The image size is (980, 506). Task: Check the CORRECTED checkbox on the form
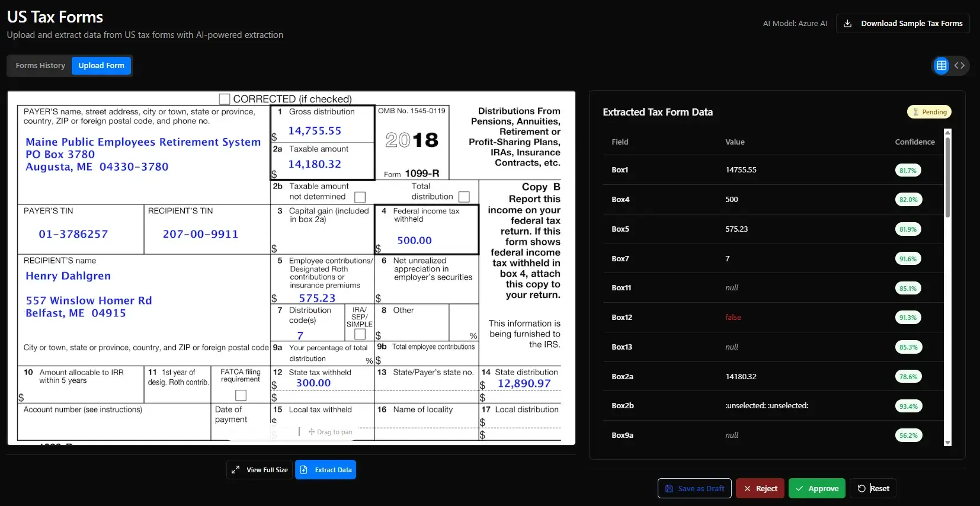[x=225, y=99]
